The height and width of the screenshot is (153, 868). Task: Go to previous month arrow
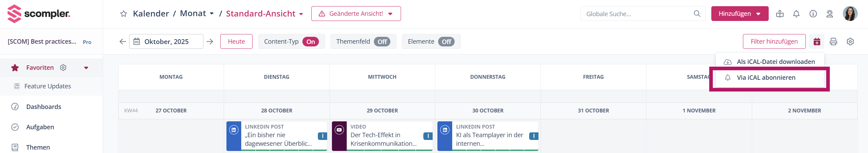pos(123,42)
